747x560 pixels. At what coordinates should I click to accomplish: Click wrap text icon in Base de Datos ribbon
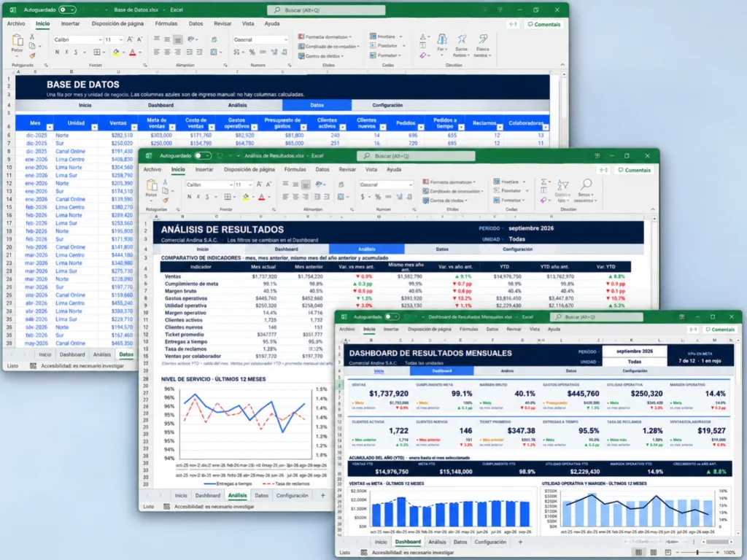point(214,39)
